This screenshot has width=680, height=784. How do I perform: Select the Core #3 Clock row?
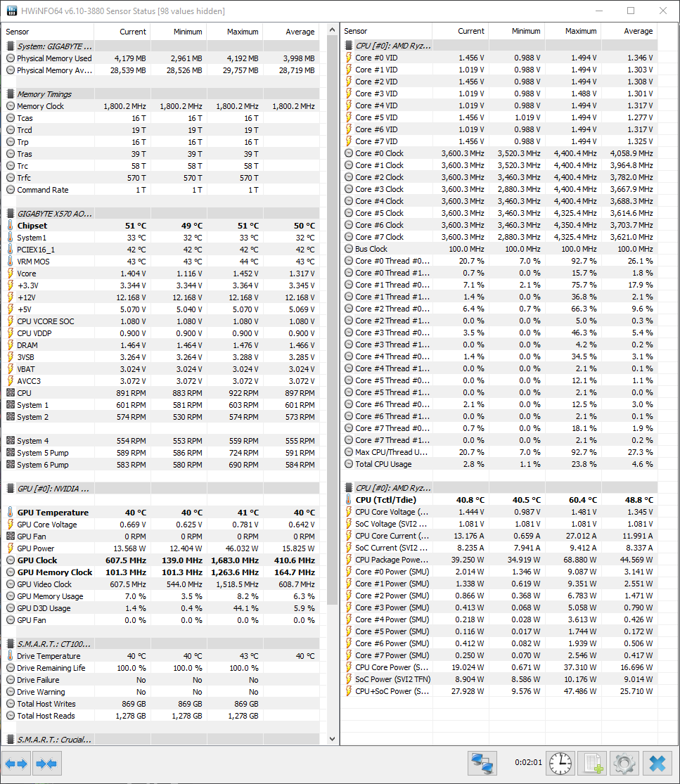(x=499, y=189)
